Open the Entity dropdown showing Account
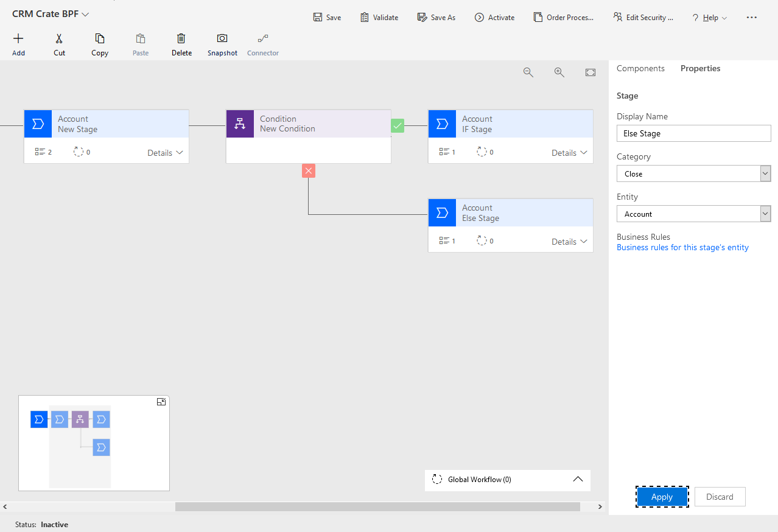The image size is (778, 532). pos(765,214)
